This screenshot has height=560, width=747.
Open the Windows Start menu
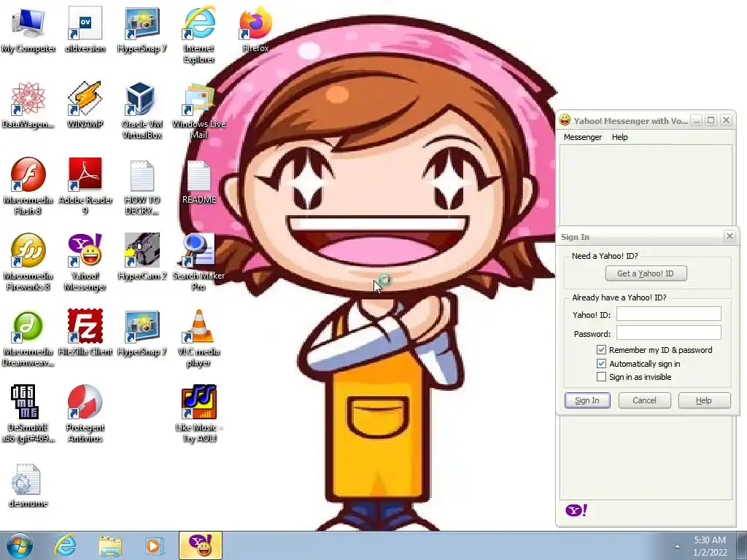tap(20, 545)
